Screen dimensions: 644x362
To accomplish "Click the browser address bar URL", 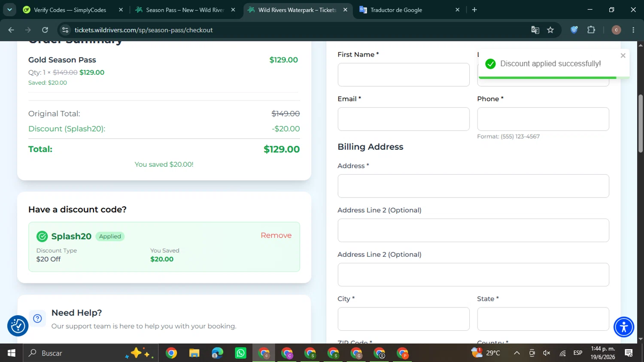I will [x=144, y=30].
